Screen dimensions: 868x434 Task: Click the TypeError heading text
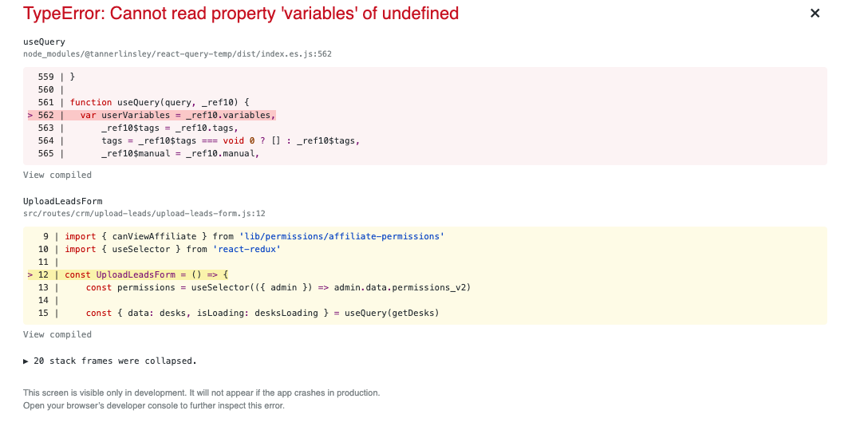(241, 14)
